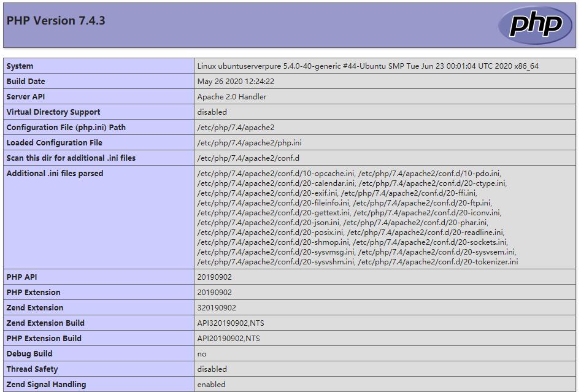Click the 20-exif.ini path entry
581x392 pixels.
(x=267, y=193)
